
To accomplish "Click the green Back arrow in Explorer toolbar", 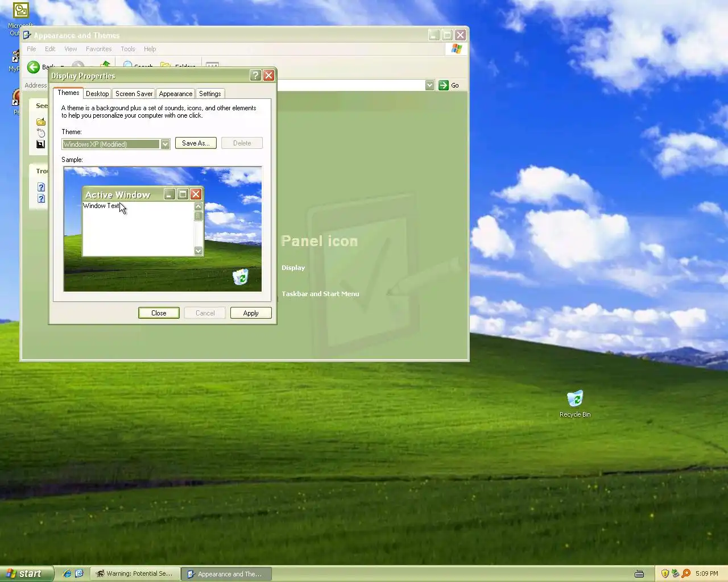I will coord(34,66).
